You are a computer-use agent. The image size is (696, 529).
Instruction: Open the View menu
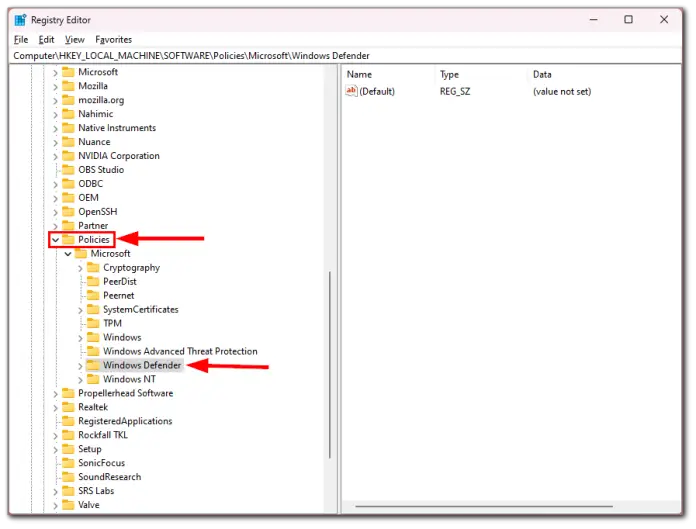pos(75,39)
